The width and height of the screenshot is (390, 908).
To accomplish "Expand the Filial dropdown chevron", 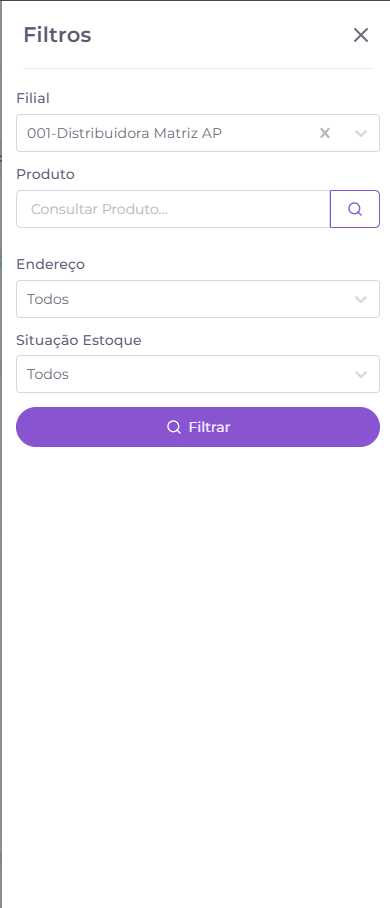I will (361, 133).
